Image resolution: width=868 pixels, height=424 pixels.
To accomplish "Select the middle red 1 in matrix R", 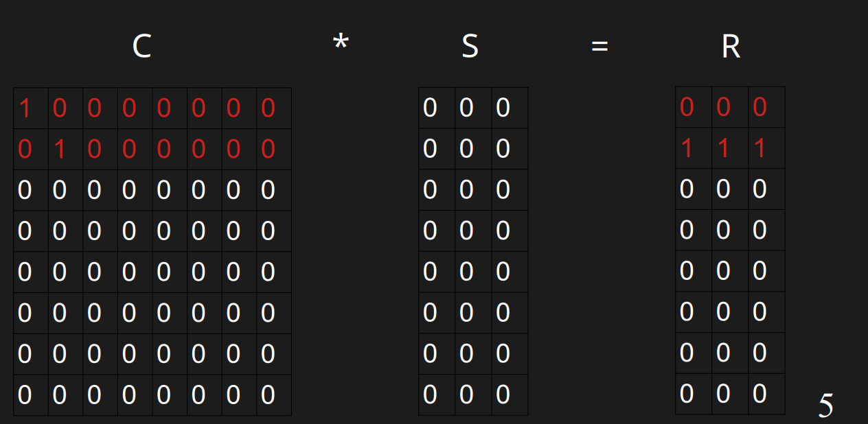I will pyautogui.click(x=723, y=148).
